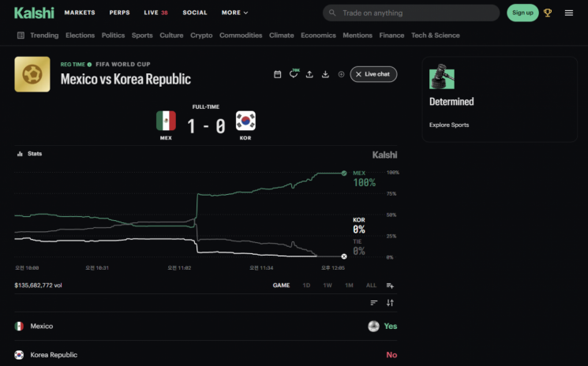The width and height of the screenshot is (588, 366).
Task: Click the Sign up button
Action: [522, 13]
